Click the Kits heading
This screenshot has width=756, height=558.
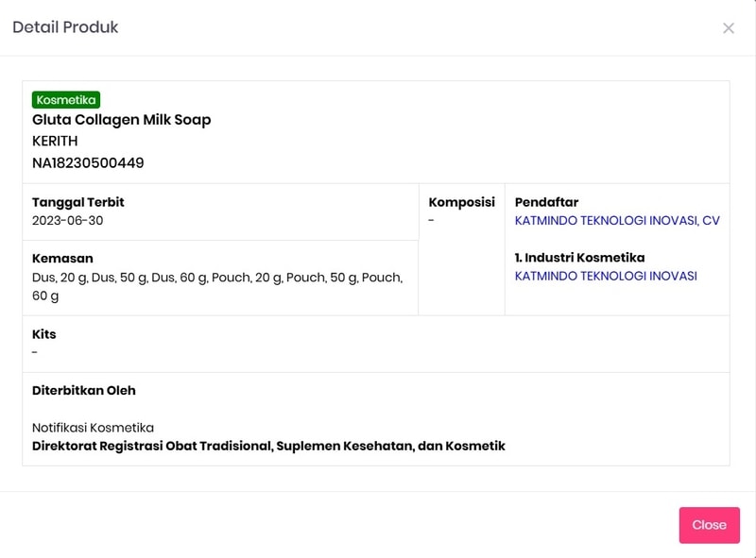44,334
